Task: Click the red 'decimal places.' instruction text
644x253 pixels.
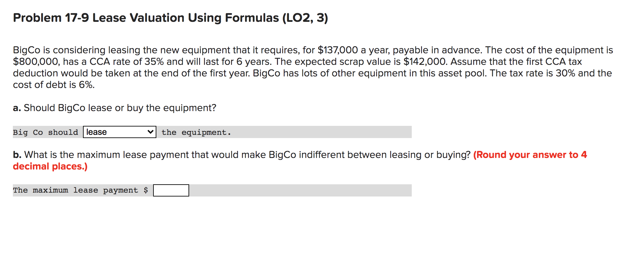Action: point(49,166)
